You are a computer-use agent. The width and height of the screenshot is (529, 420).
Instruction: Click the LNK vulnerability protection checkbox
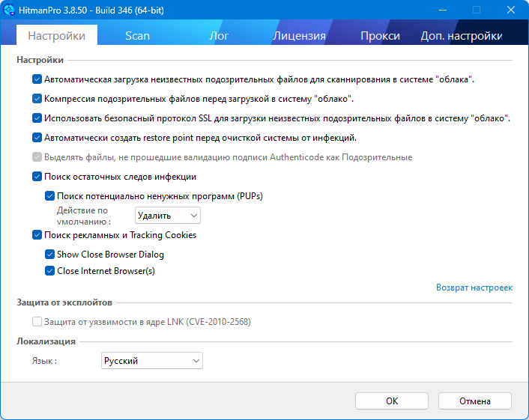(x=37, y=322)
